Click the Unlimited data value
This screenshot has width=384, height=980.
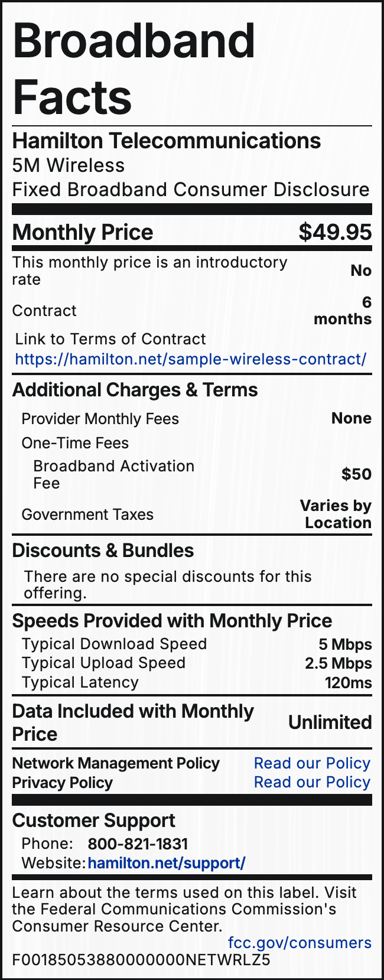click(330, 722)
